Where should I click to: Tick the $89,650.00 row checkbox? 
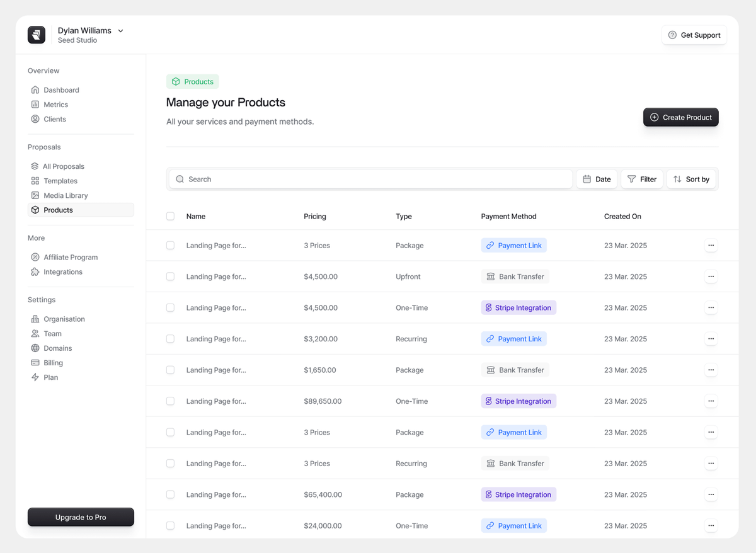(x=170, y=401)
